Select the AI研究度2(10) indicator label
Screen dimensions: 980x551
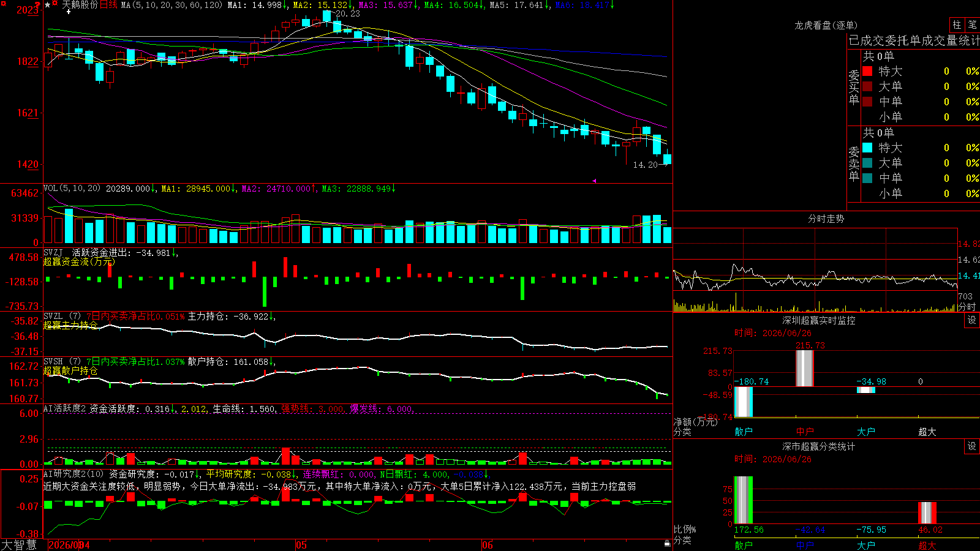[73, 474]
